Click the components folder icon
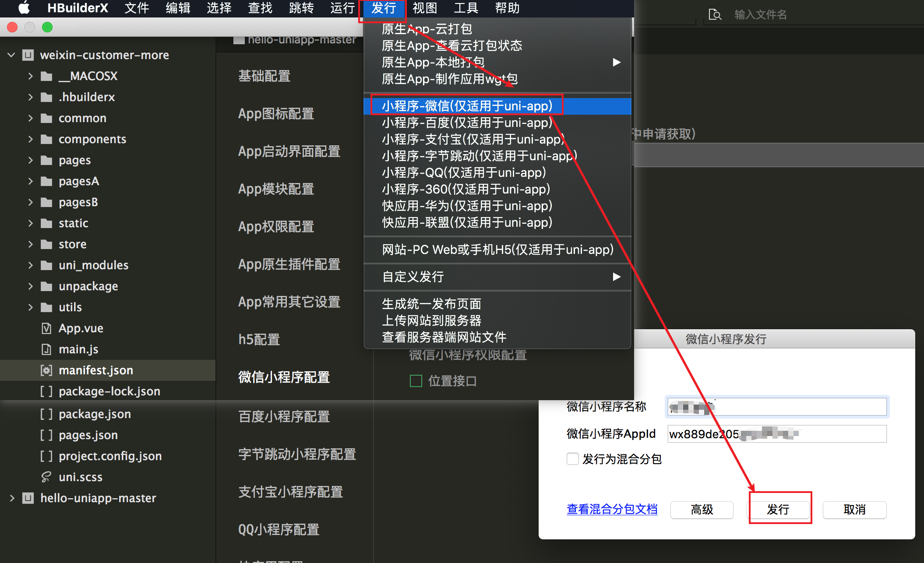Viewport: 924px width, 563px height. 46,139
